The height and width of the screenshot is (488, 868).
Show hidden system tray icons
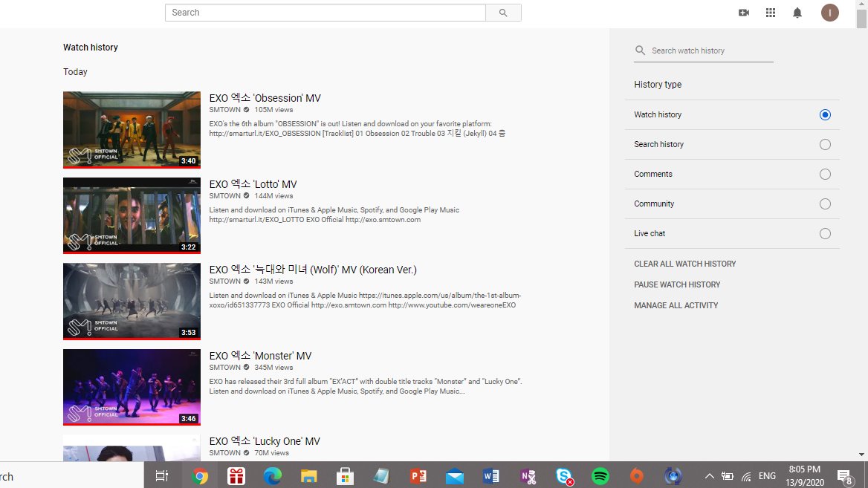(709, 476)
